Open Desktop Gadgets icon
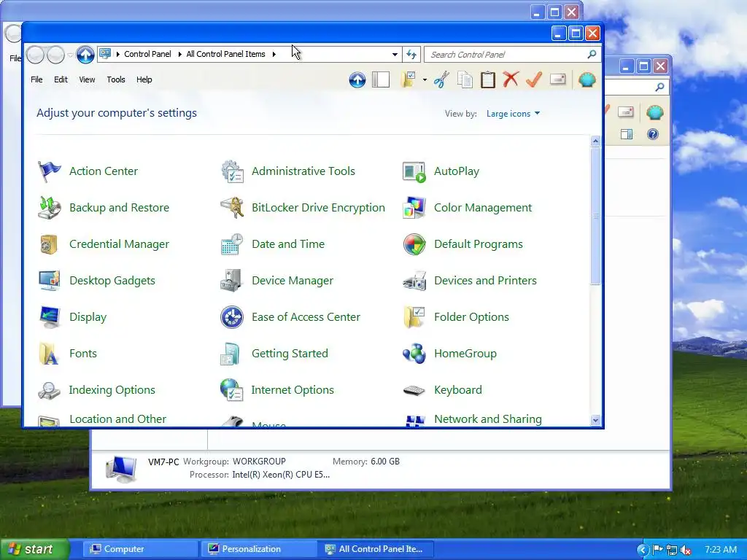 coord(49,281)
